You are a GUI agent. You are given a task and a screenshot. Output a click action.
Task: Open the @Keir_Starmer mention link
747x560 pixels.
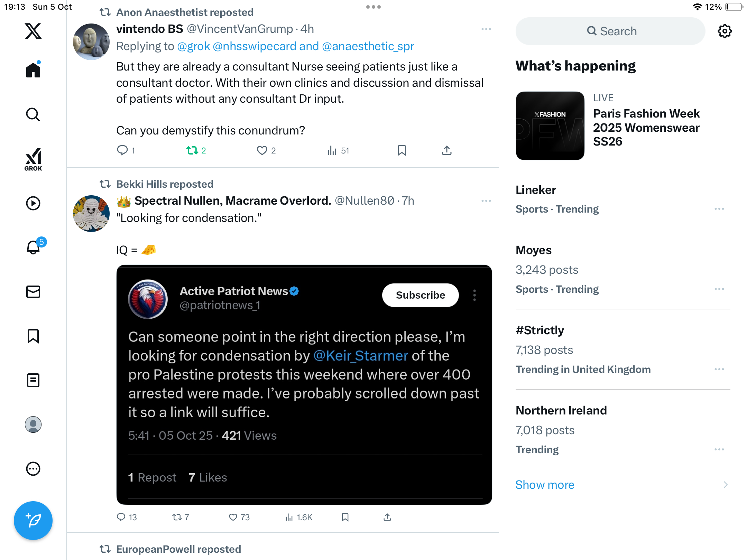(361, 355)
